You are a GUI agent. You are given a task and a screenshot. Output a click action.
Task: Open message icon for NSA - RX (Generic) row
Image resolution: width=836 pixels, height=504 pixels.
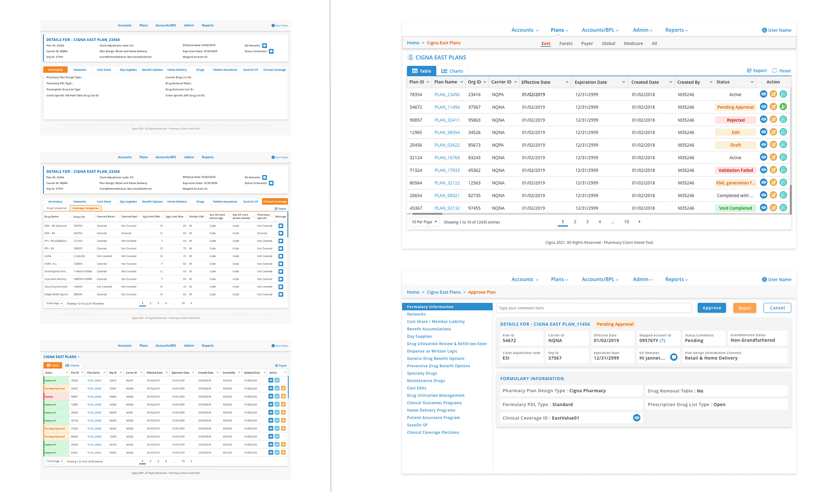pyautogui.click(x=280, y=226)
